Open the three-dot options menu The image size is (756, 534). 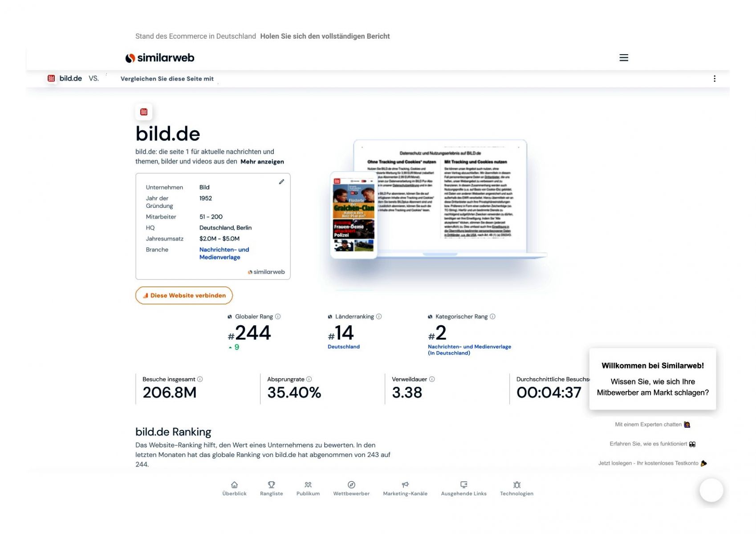[x=714, y=79]
